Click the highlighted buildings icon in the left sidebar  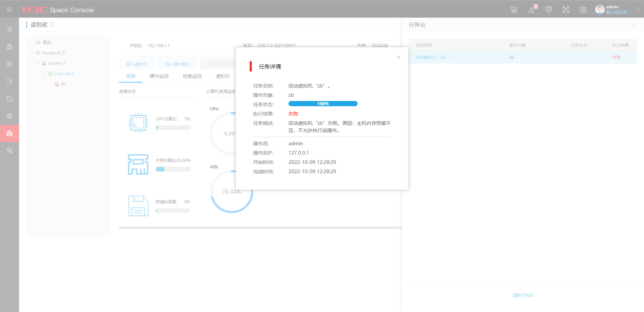point(10,133)
